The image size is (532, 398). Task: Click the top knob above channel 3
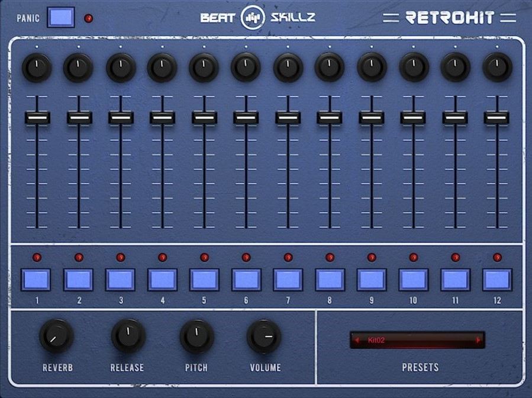[121, 68]
